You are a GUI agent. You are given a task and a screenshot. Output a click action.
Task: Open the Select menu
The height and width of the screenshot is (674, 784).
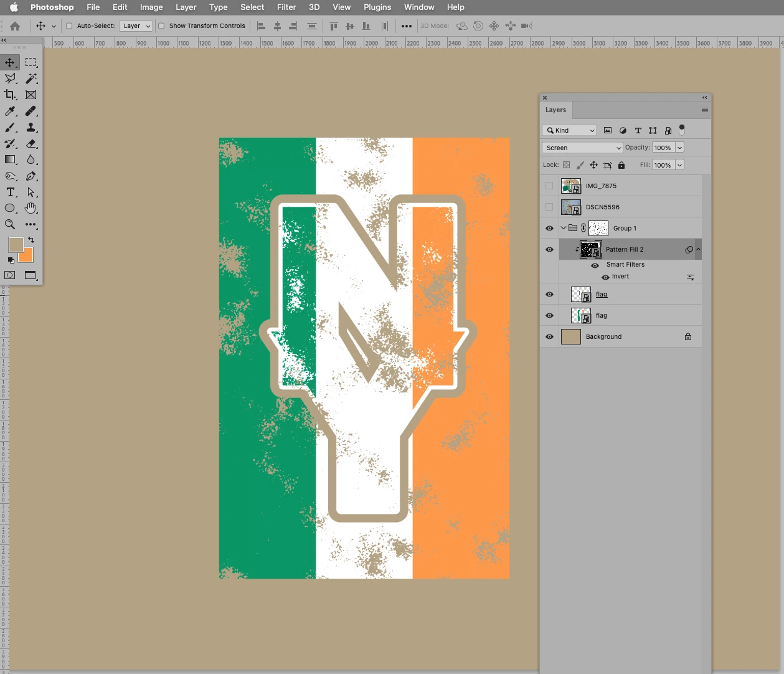pos(252,7)
